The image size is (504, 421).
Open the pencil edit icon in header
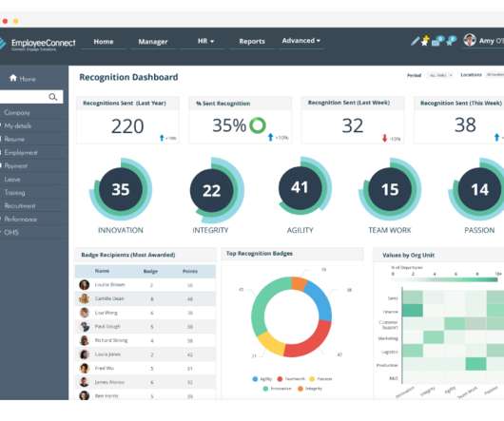tap(415, 41)
